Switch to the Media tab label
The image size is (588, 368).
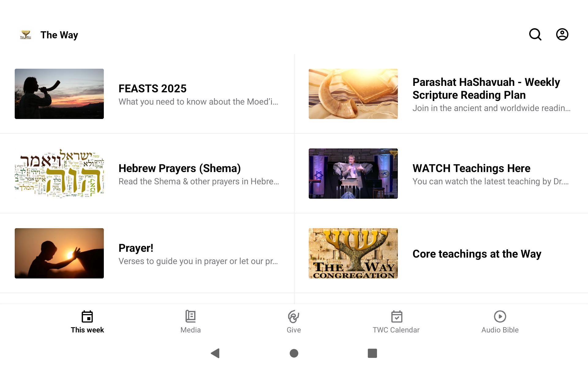point(190,330)
